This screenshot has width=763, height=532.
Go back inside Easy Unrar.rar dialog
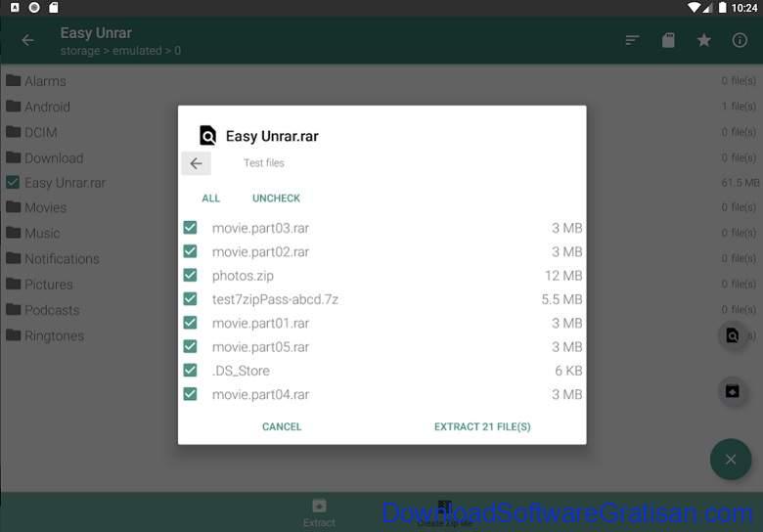click(196, 163)
